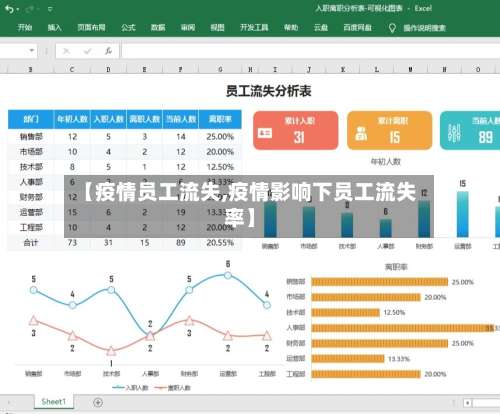This screenshot has width=500, height=414.
Task: Open Customize Quick Access Toolbar dropdown
Action: click(x=50, y=9)
